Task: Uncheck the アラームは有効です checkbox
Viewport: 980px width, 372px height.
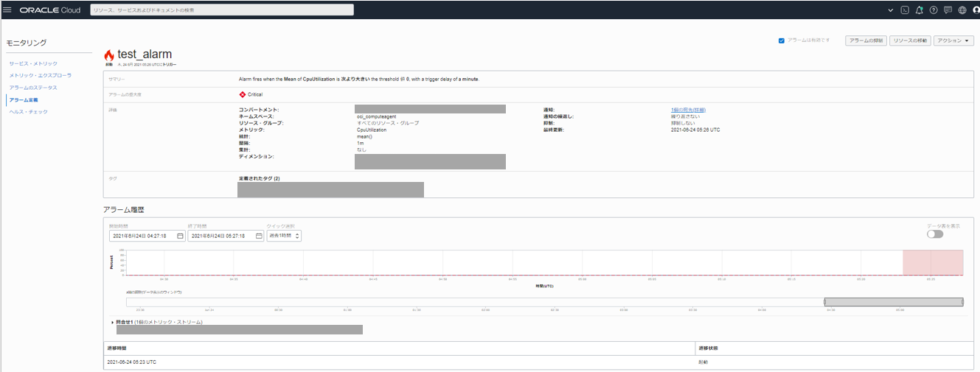Action: [x=782, y=41]
